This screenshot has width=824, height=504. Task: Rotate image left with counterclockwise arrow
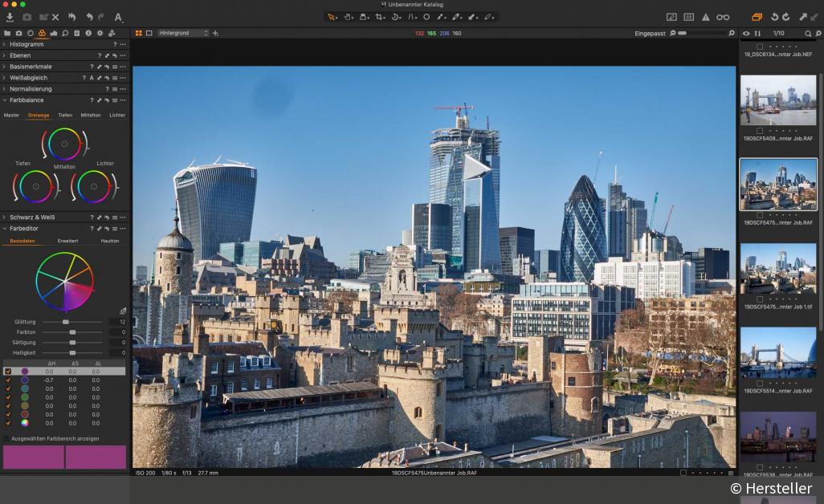tap(774, 18)
